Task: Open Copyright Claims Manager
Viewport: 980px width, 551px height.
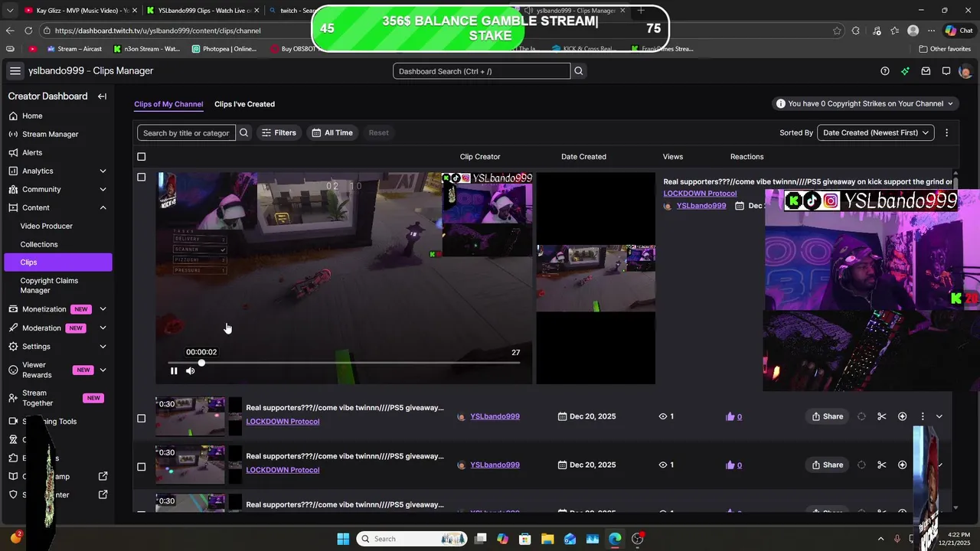Action: point(49,285)
